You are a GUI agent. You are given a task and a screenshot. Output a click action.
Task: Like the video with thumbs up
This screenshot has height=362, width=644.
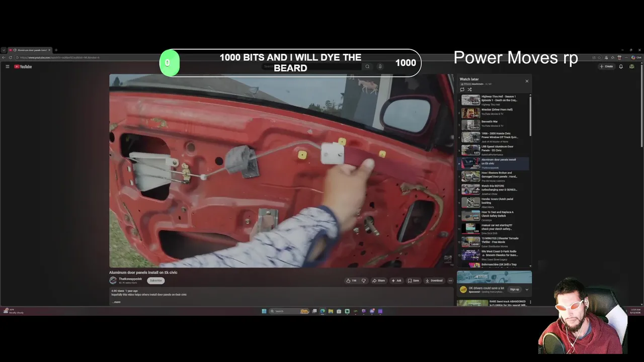351,281
